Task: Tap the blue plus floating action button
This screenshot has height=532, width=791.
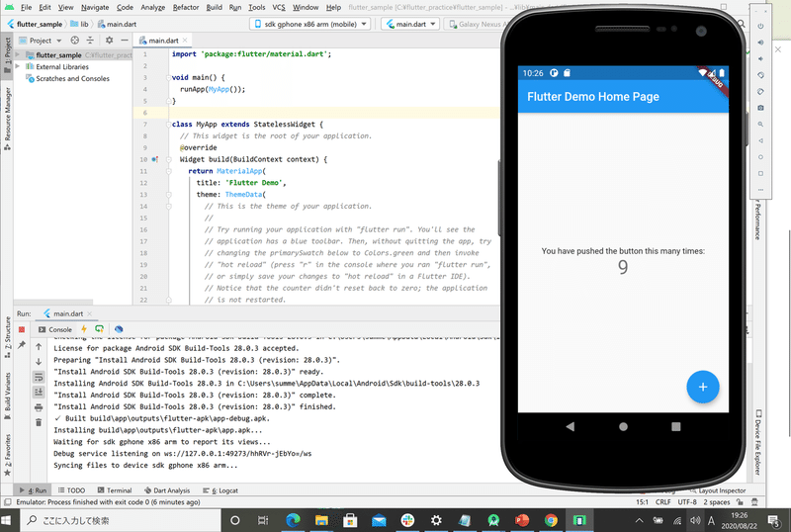Action: [703, 388]
